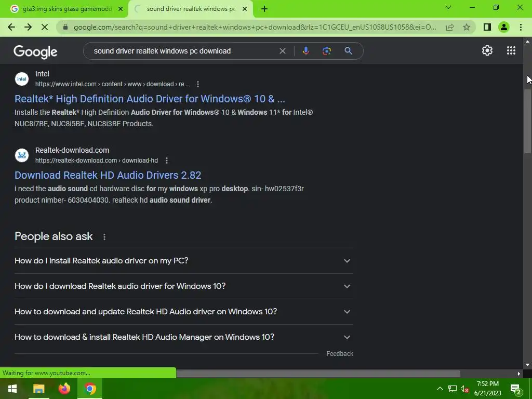Open the Windows notification center
The width and height of the screenshot is (532, 399).
pos(515,389)
